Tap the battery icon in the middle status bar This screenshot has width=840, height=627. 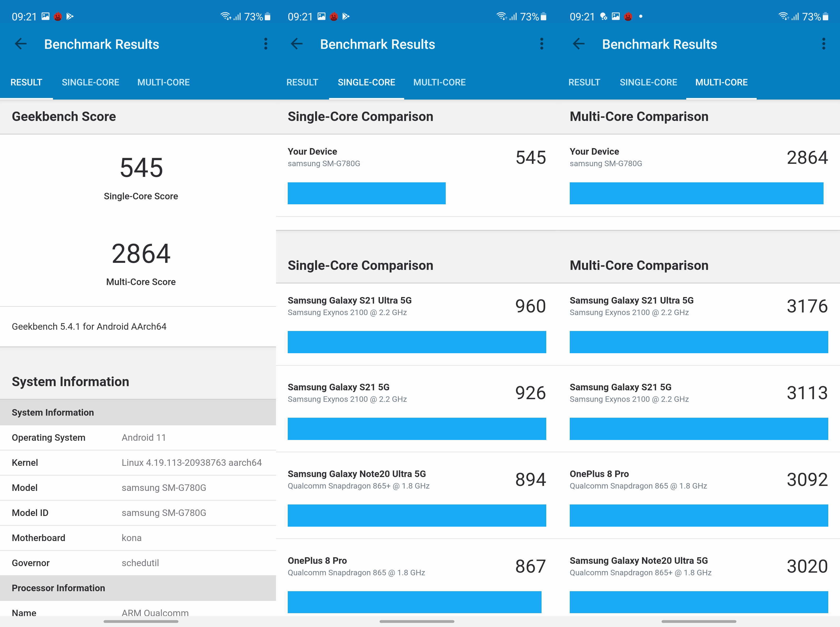click(543, 16)
